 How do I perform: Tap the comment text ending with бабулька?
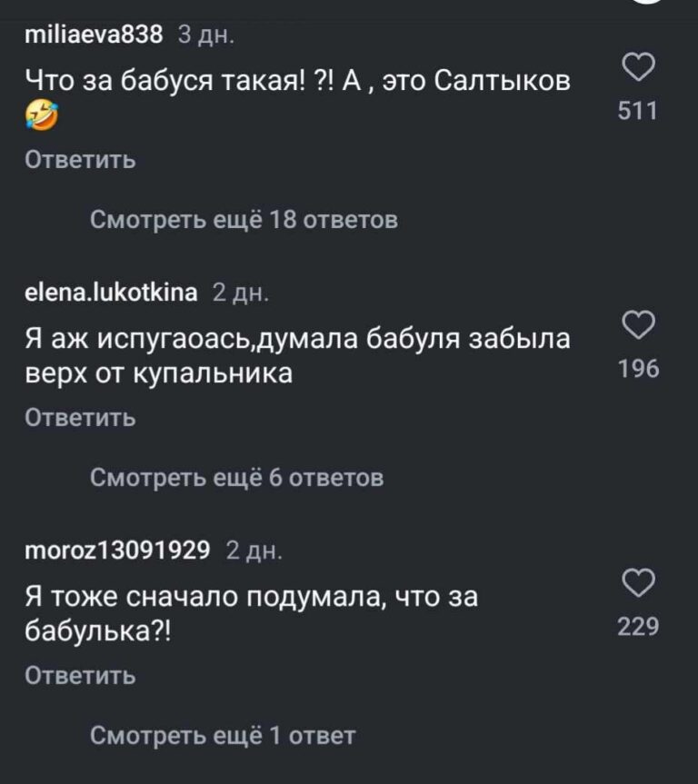pyautogui.click(x=251, y=613)
